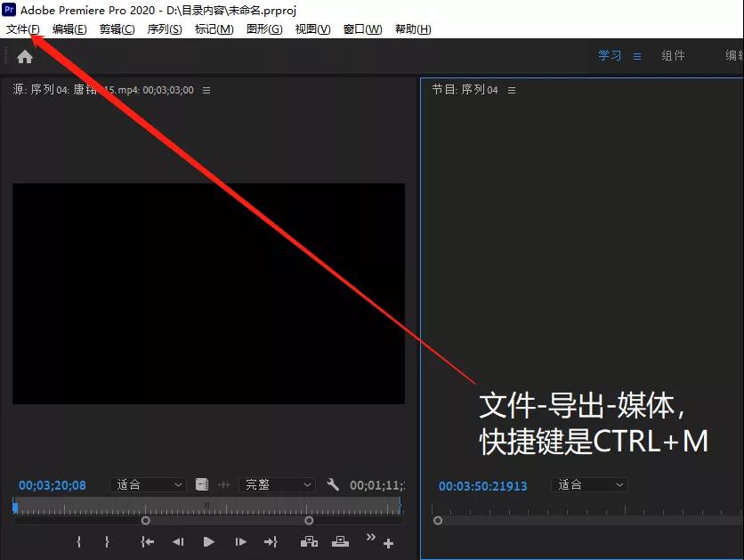Expand the overflow transport buttons chevron
The width and height of the screenshot is (744, 560).
[x=371, y=537]
